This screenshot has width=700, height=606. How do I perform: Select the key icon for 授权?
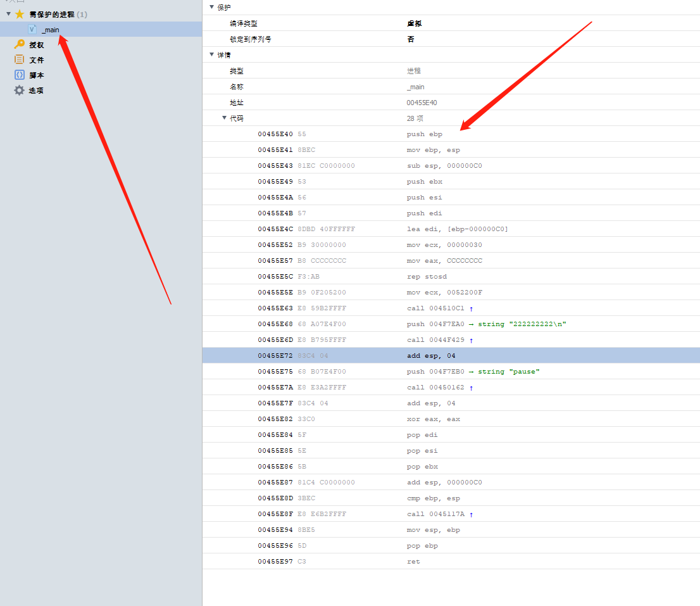pyautogui.click(x=18, y=44)
